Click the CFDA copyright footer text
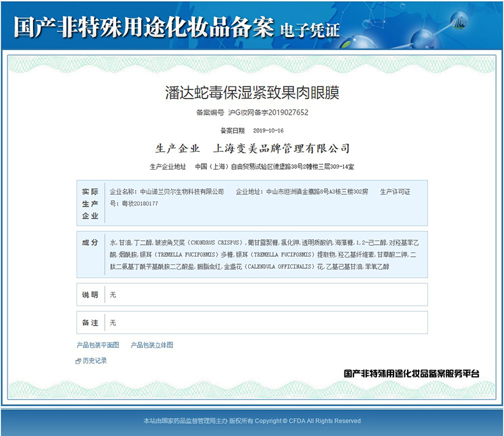The width and height of the screenshot is (504, 436). (x=252, y=421)
